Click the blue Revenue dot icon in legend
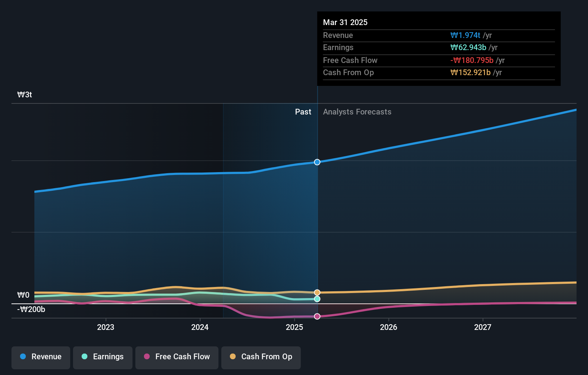 coord(22,356)
